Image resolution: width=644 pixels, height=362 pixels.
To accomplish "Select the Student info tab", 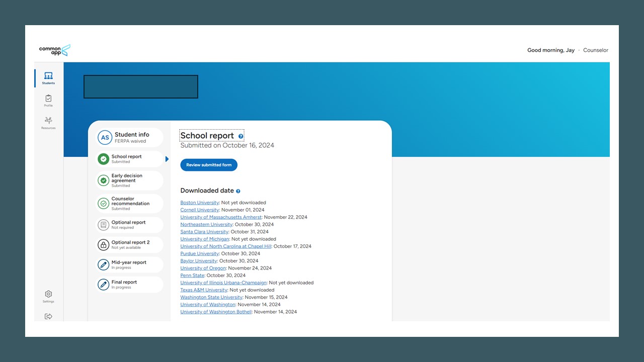I will [x=130, y=137].
